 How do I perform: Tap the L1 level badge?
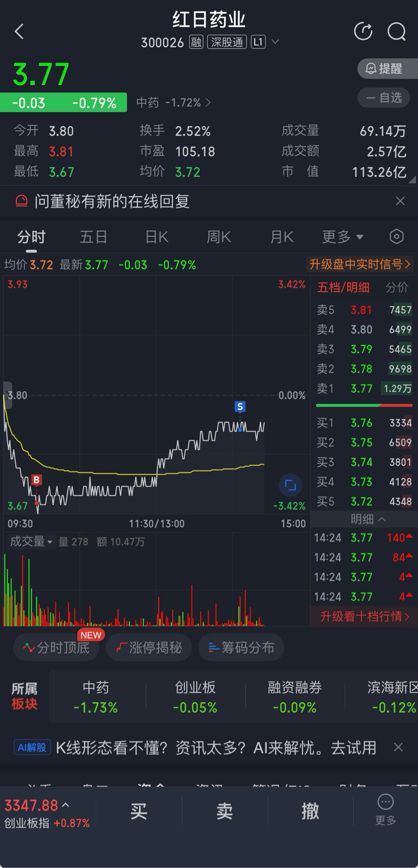[x=258, y=42]
